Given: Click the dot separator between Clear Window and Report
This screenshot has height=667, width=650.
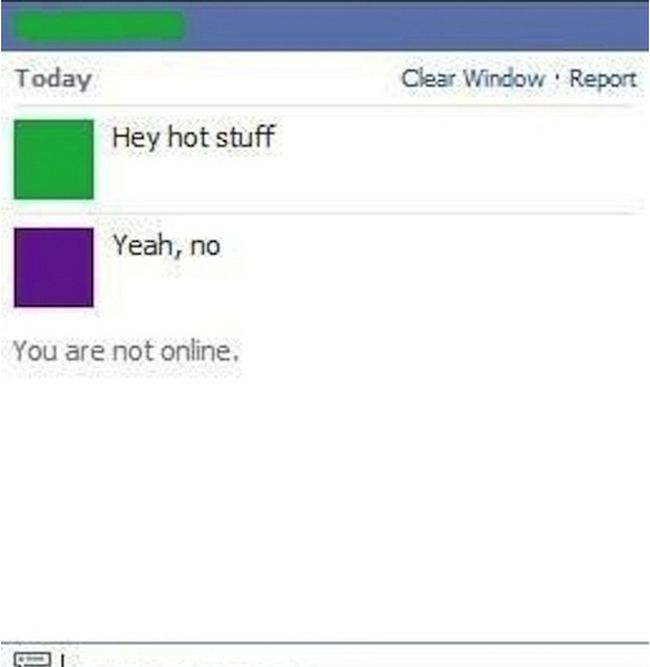Looking at the screenshot, I should tap(557, 77).
